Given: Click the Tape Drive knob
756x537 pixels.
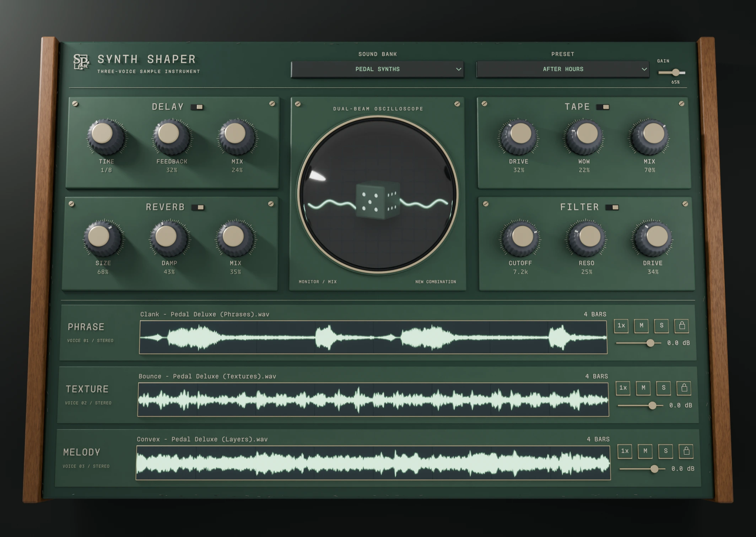Looking at the screenshot, I should pyautogui.click(x=518, y=137).
